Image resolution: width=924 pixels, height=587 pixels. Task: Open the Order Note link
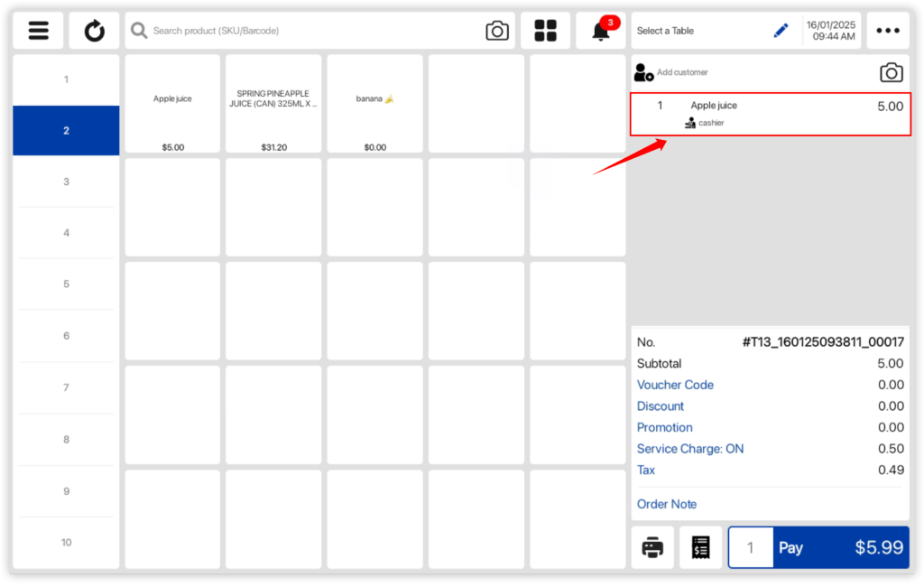[x=667, y=505]
